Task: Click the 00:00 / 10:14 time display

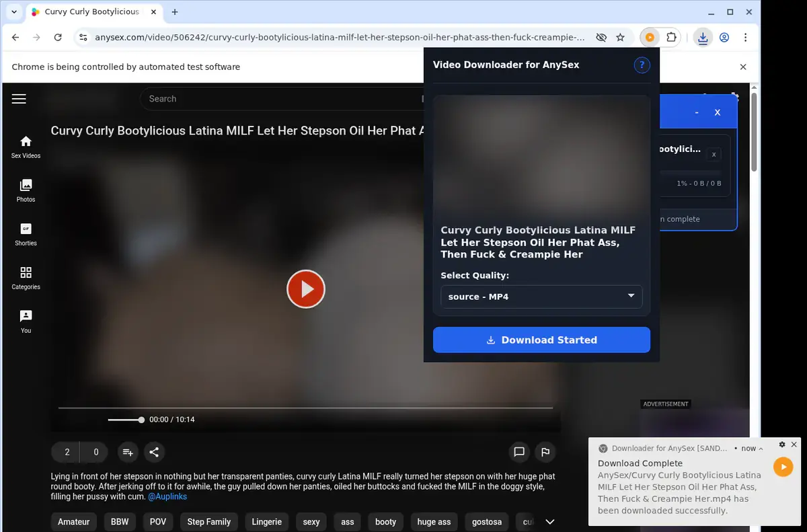Action: click(171, 420)
